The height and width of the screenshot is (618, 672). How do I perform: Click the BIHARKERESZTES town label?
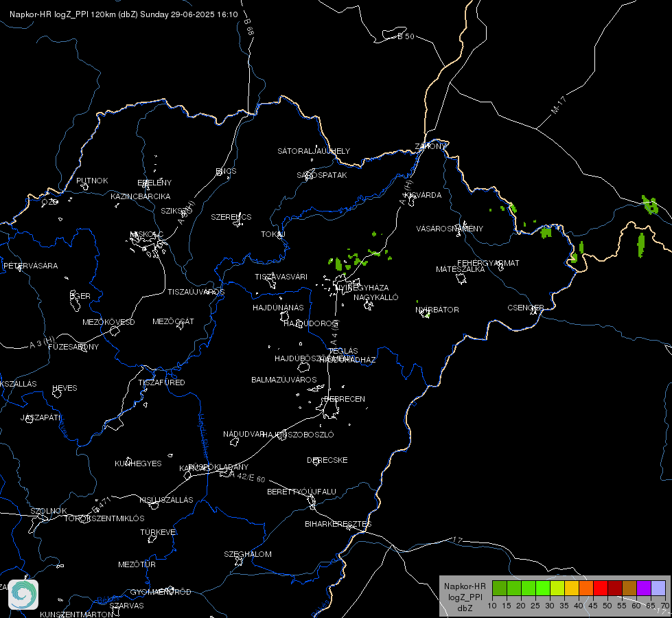tap(338, 524)
